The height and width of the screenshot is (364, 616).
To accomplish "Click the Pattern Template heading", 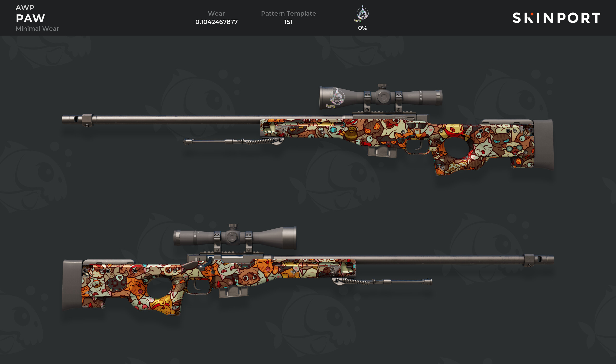I will (288, 13).
